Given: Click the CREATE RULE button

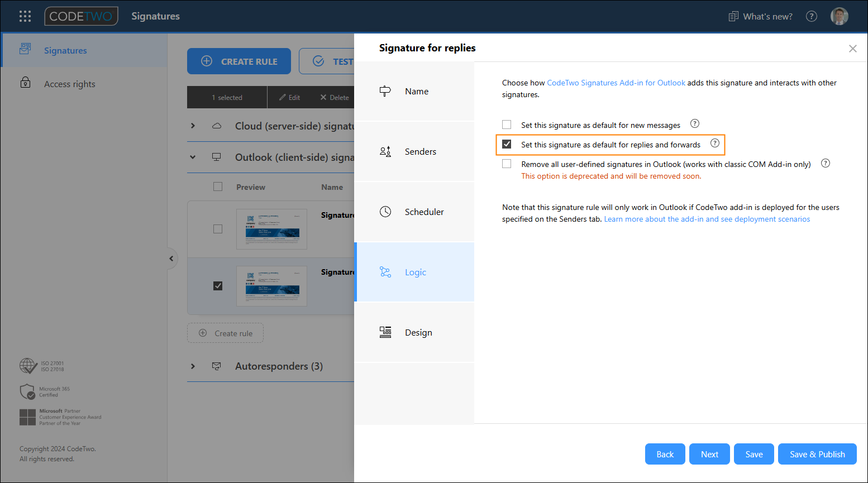Looking at the screenshot, I should click(x=239, y=61).
